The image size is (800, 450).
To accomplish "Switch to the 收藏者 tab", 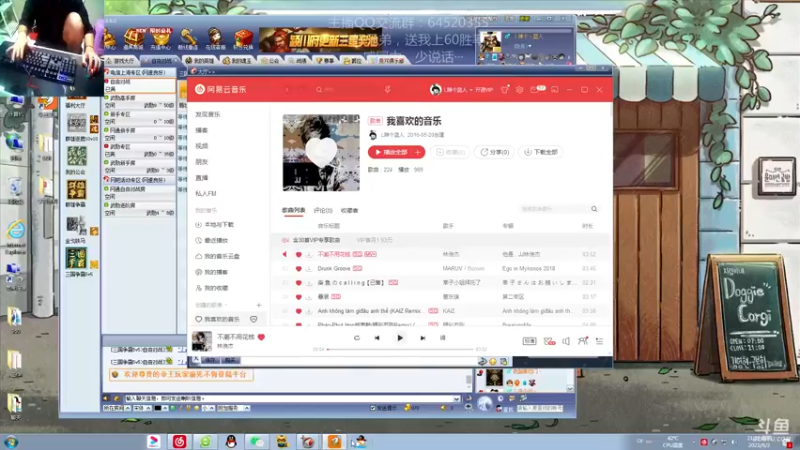I will [349, 210].
